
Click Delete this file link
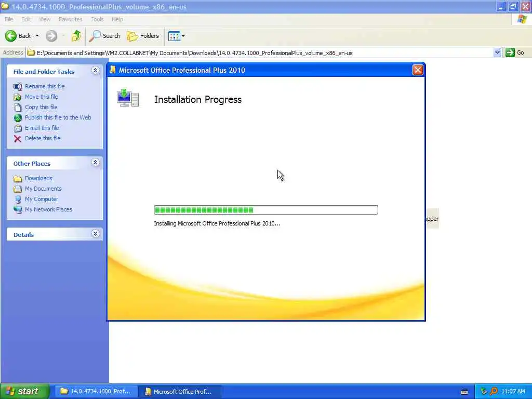click(x=43, y=138)
